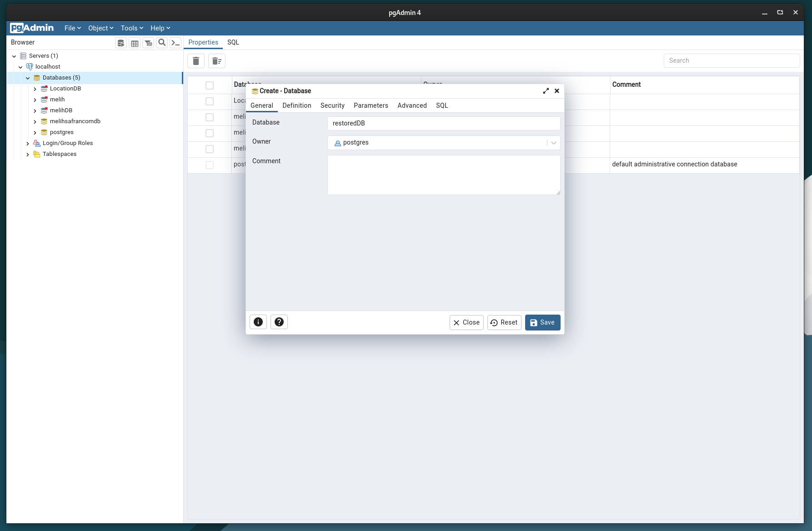Click the Create Database title icon
Viewport: 812px width, 531px height.
255,91
